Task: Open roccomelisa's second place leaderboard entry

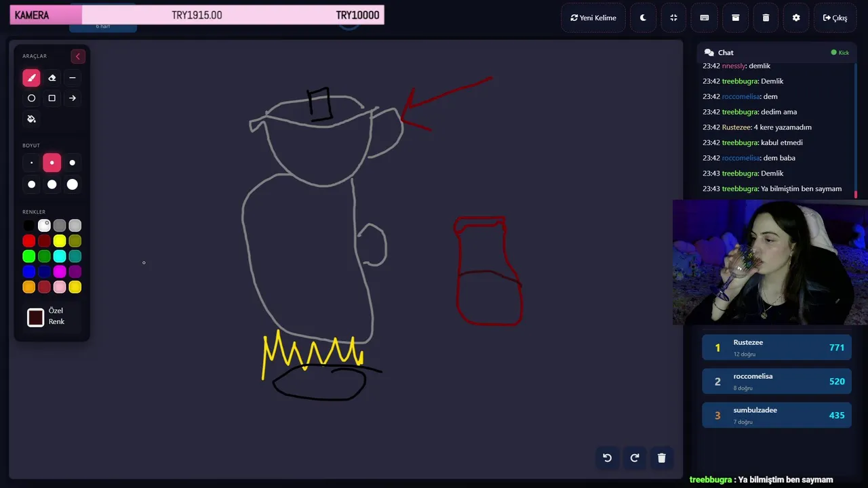Action: (x=776, y=381)
